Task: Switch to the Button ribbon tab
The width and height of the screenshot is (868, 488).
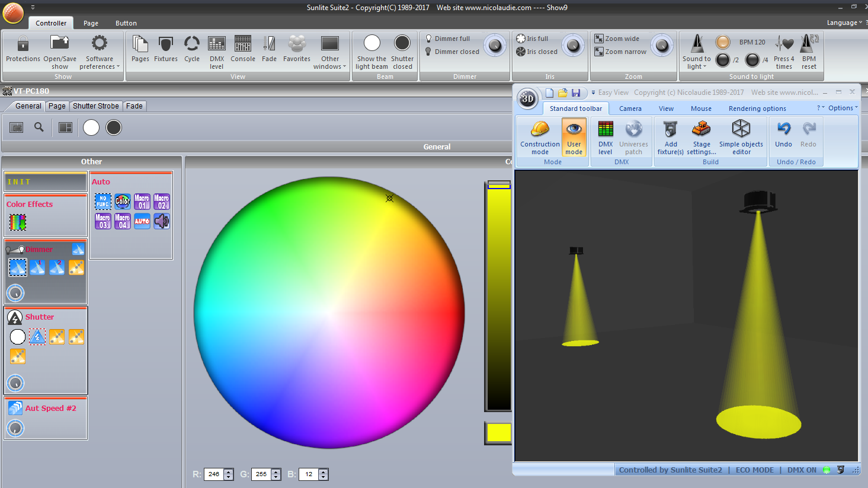Action: 126,23
